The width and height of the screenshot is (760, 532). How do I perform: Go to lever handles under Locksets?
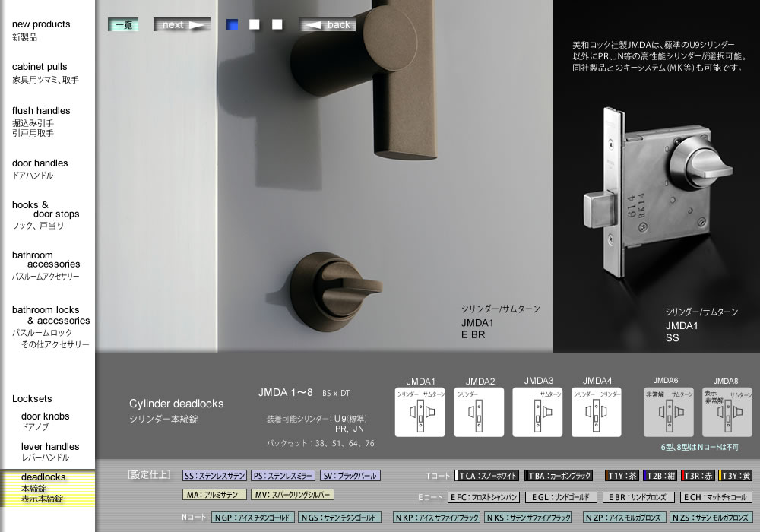tap(50, 447)
